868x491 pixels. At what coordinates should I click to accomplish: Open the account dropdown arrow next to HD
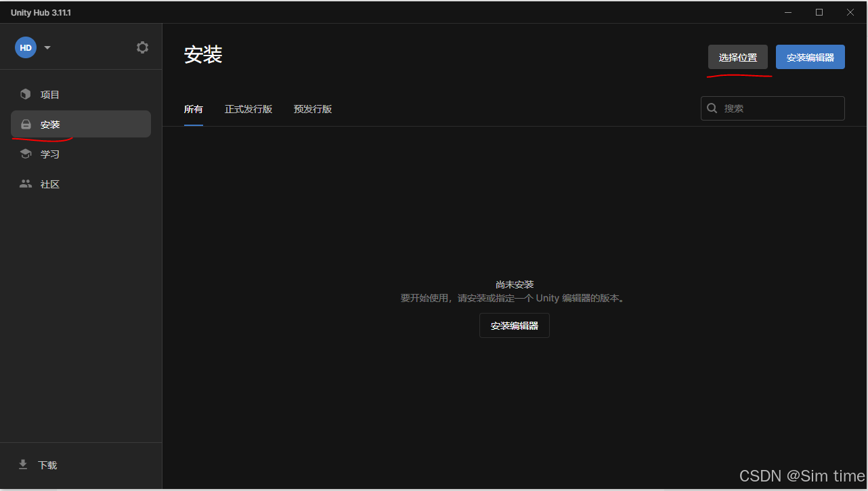(47, 47)
